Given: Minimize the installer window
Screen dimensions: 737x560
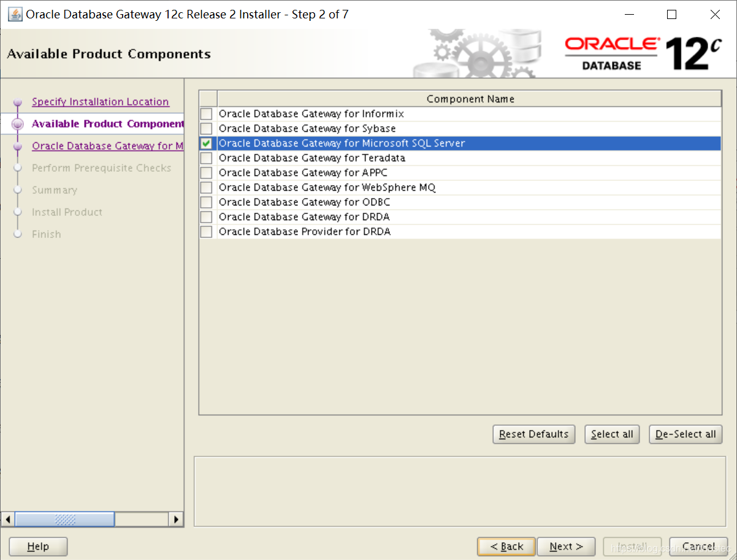Looking at the screenshot, I should 628,14.
